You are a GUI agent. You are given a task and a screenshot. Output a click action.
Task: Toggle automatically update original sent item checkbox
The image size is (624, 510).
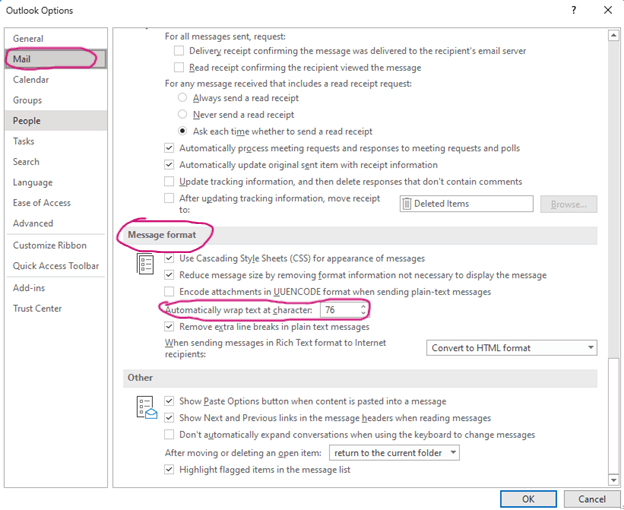pyautogui.click(x=169, y=164)
